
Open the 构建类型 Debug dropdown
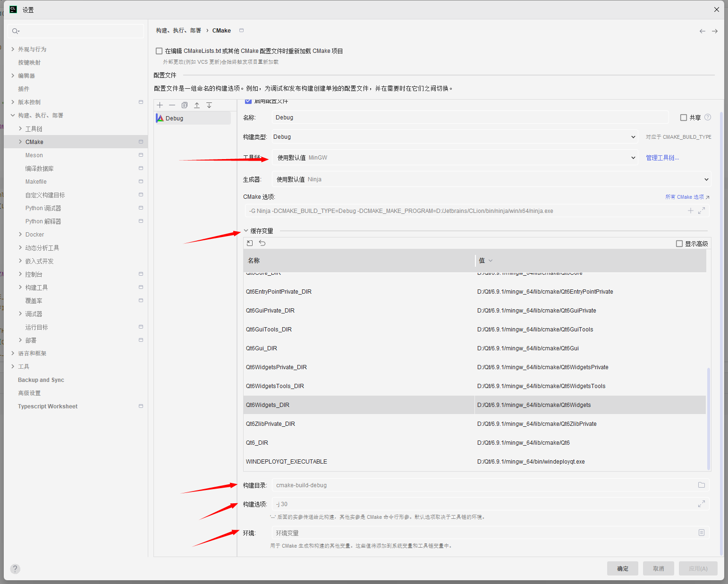tap(455, 137)
